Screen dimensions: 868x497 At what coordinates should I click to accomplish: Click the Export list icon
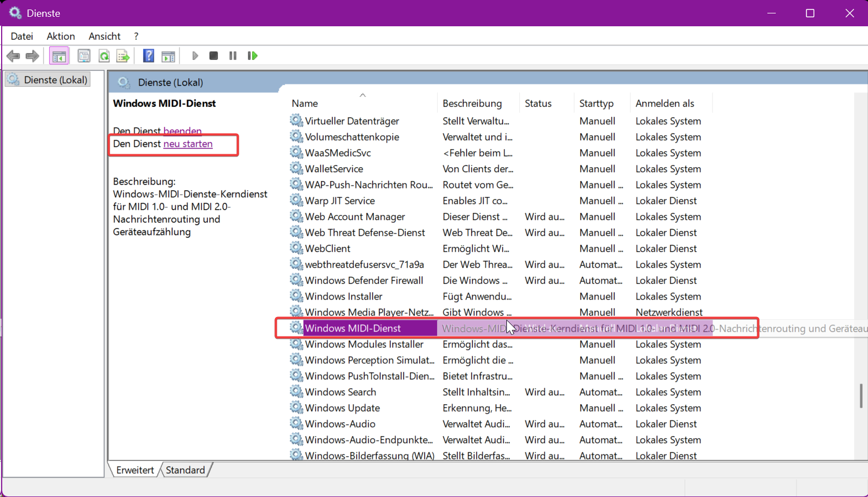click(x=123, y=56)
